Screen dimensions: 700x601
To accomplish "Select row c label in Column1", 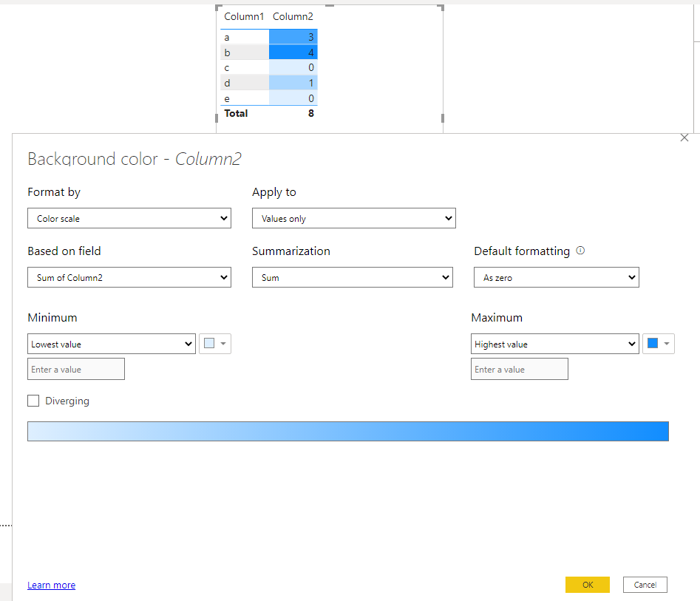I will coord(227,67).
